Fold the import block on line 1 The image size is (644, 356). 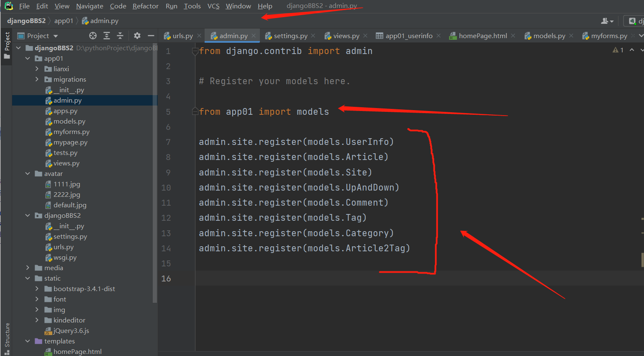pyautogui.click(x=195, y=51)
